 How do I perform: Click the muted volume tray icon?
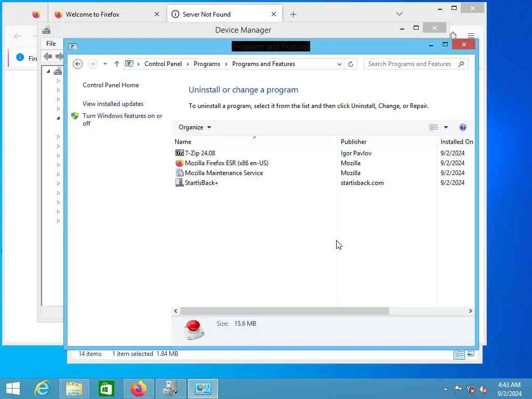point(484,389)
